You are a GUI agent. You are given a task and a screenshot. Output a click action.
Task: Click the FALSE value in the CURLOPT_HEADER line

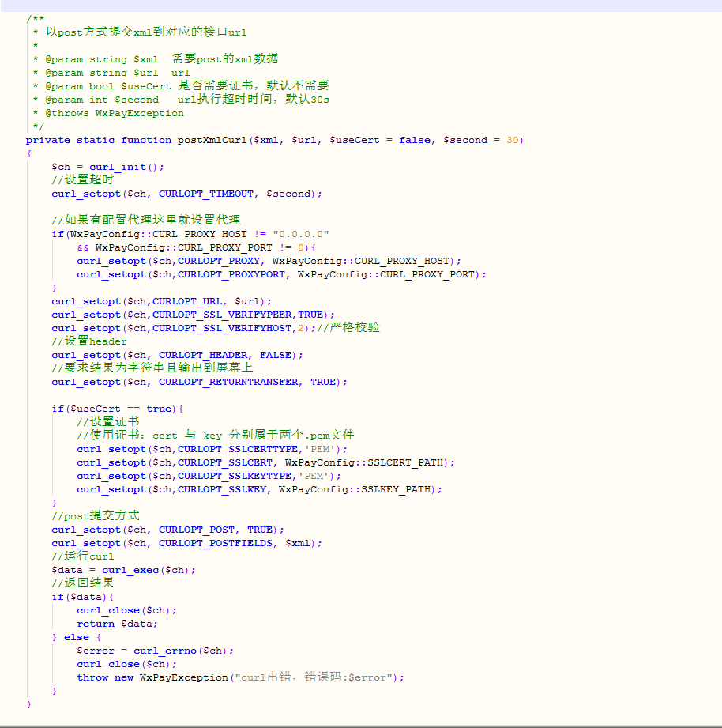tap(276, 355)
